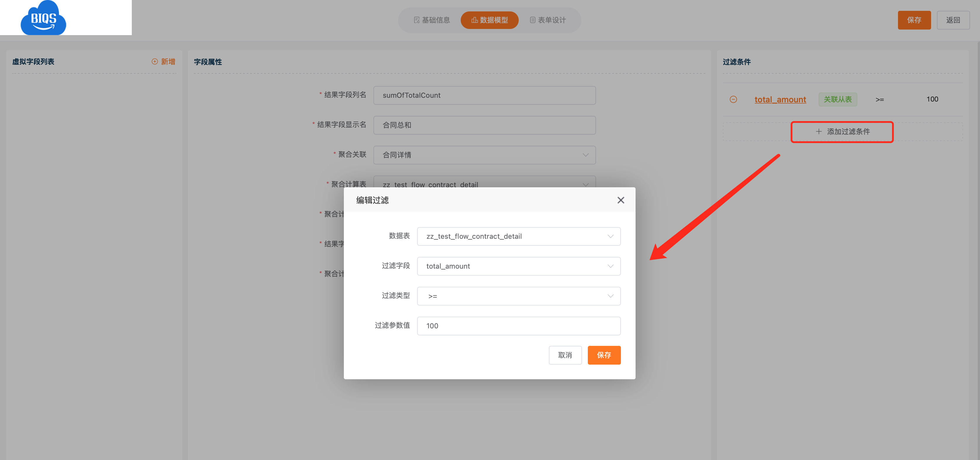Switch to the 基础信息 tab

pos(432,20)
